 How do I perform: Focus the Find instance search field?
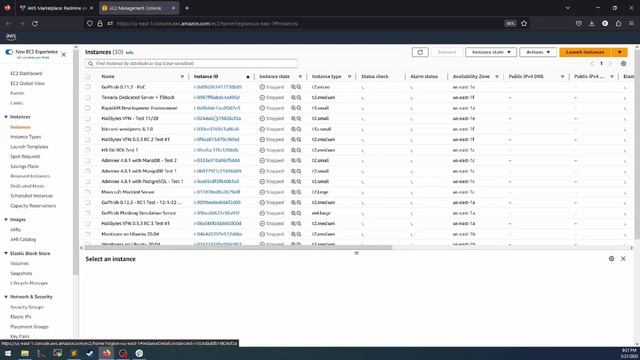coord(191,64)
